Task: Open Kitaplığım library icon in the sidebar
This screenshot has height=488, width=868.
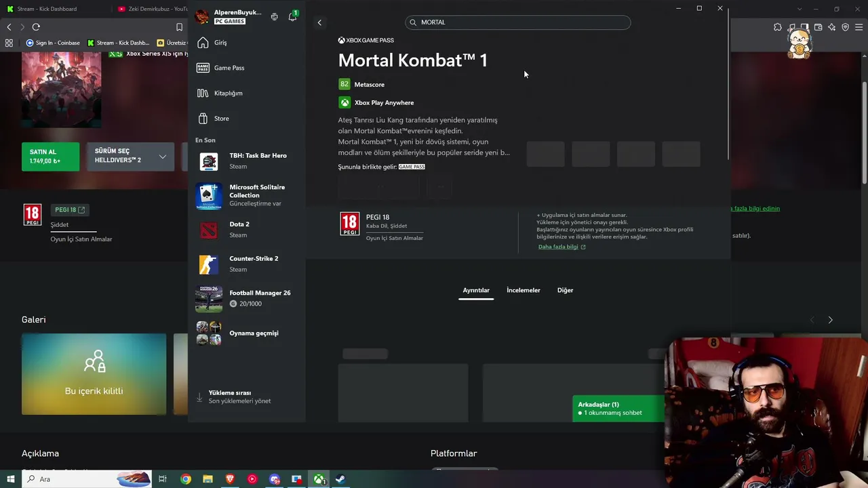Action: pos(203,93)
